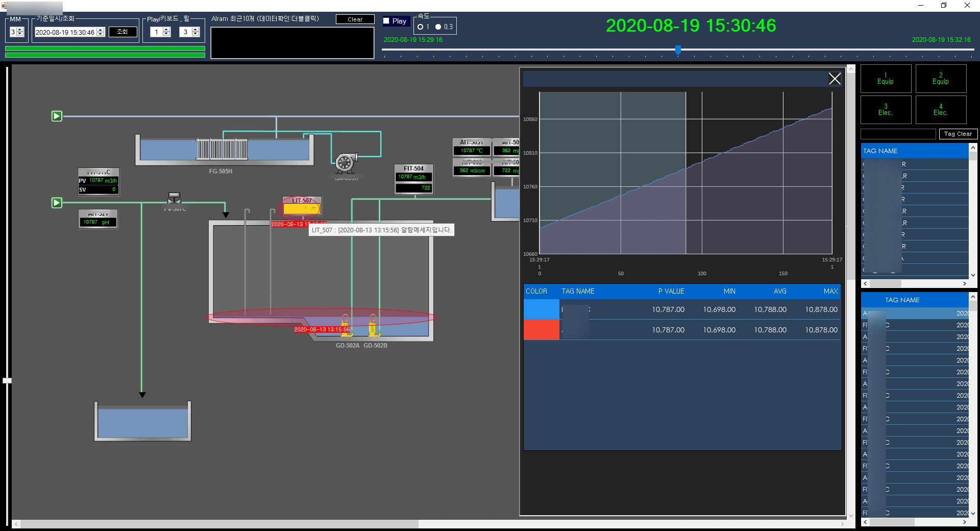The height and width of the screenshot is (531, 980).
Task: Click the Tag Clear button
Action: (958, 134)
